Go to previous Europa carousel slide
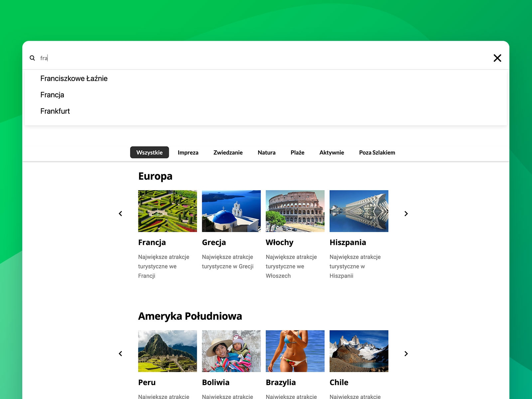 pyautogui.click(x=120, y=213)
